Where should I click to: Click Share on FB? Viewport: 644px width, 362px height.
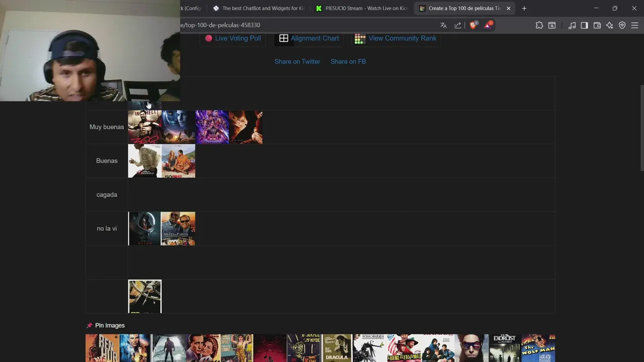[348, 61]
